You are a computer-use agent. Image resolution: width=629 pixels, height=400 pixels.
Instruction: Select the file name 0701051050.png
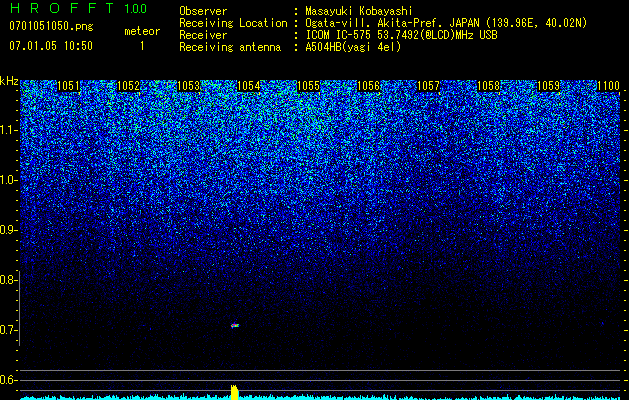click(x=51, y=27)
